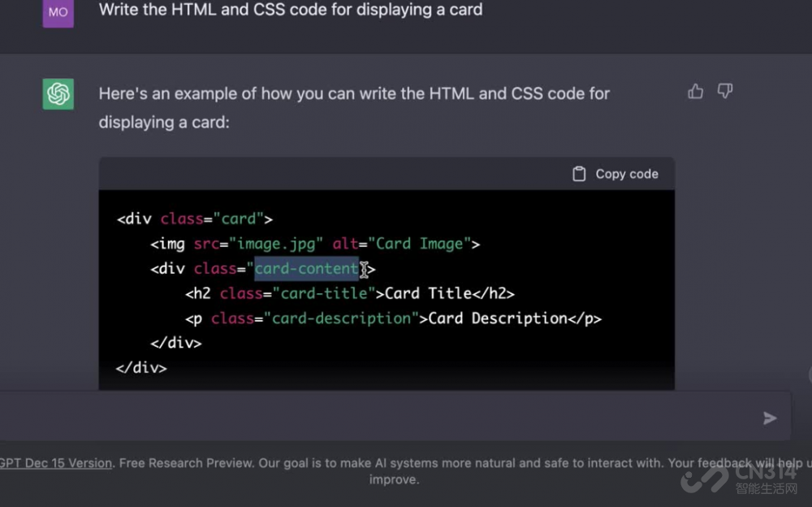Click the indented inner closing </div> tag
The image size is (812, 507).
tap(175, 343)
